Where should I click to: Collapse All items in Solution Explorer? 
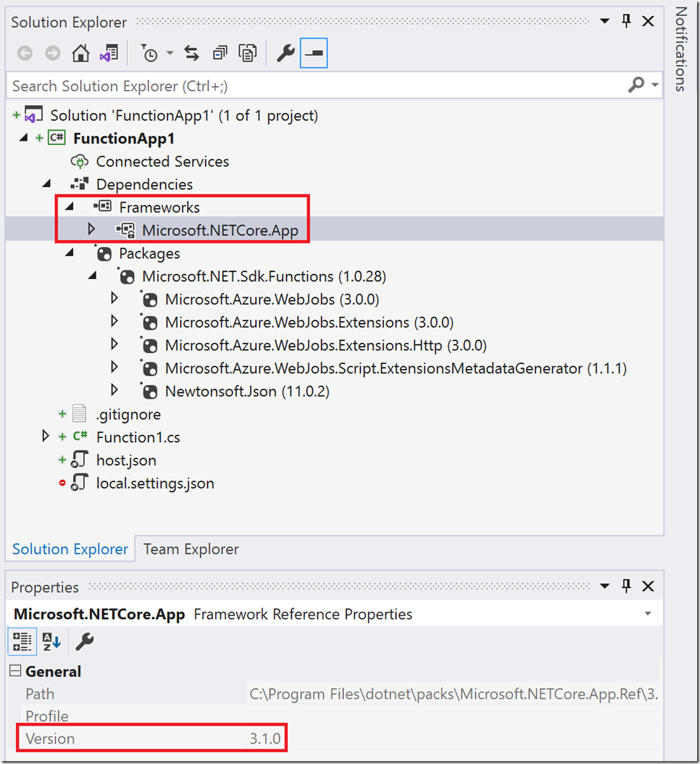(x=220, y=53)
